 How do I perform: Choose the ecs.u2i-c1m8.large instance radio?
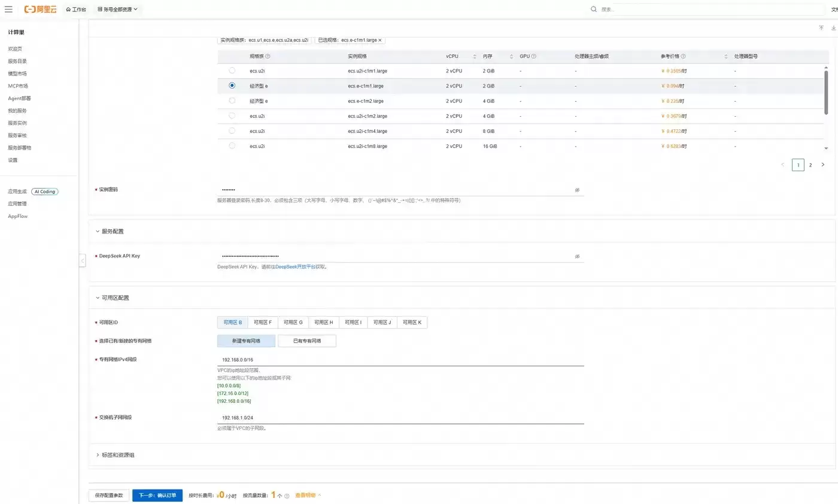click(x=232, y=145)
